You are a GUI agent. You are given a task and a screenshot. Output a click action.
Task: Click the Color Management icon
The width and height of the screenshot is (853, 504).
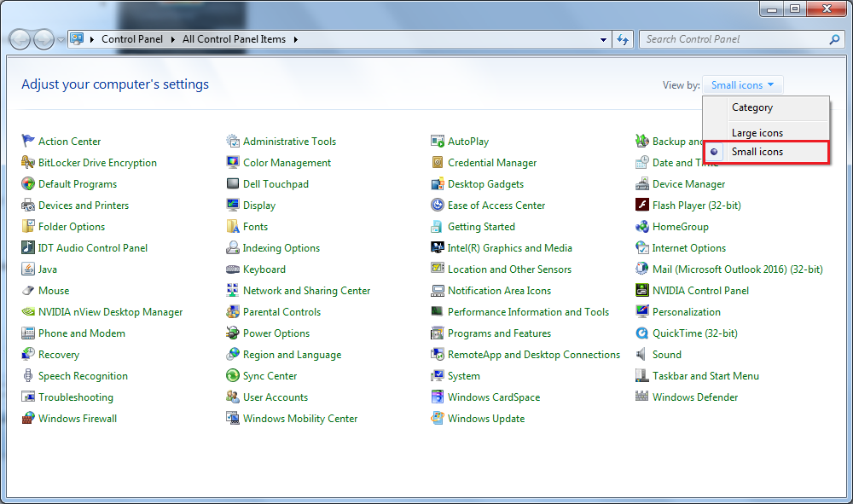(233, 162)
